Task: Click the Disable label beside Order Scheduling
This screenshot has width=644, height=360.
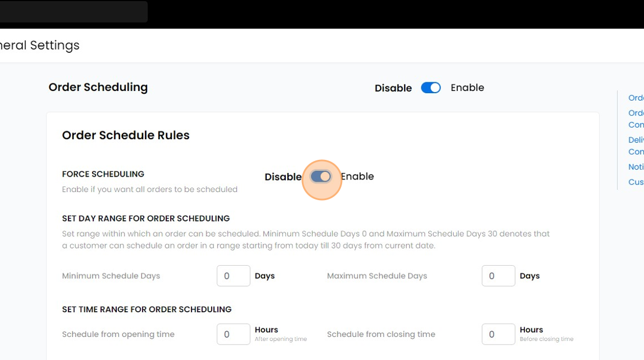Action: [x=393, y=87]
